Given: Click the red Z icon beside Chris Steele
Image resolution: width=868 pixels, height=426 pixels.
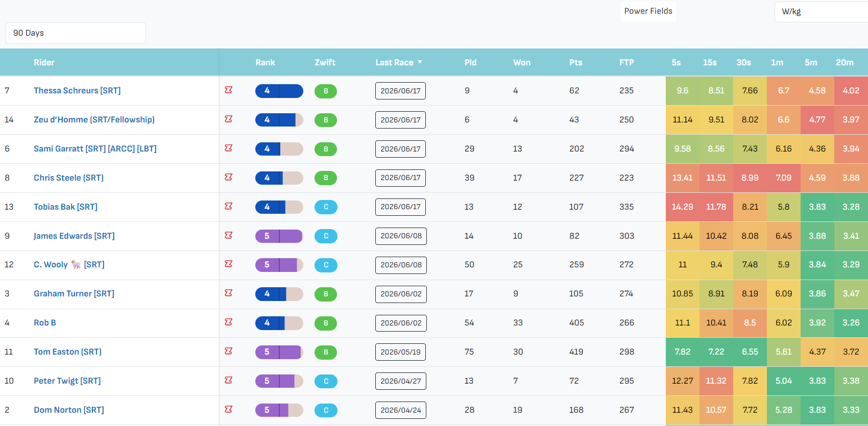Looking at the screenshot, I should [228, 177].
